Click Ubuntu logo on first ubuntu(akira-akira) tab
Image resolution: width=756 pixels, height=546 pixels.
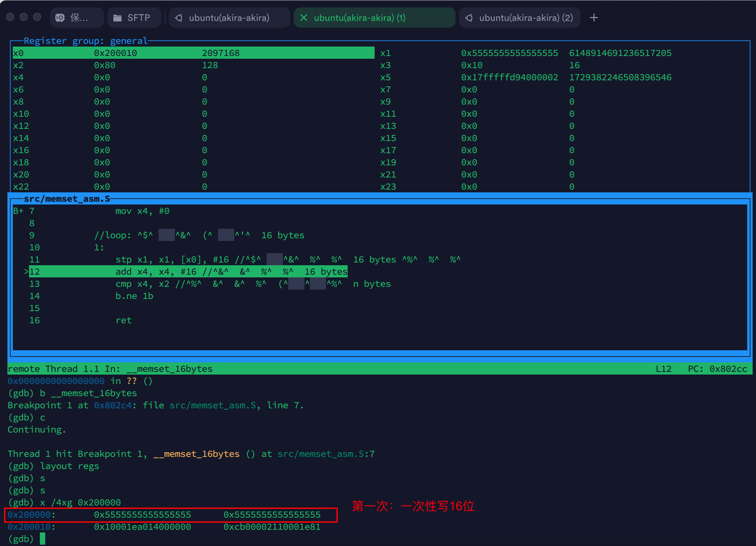pos(179,18)
